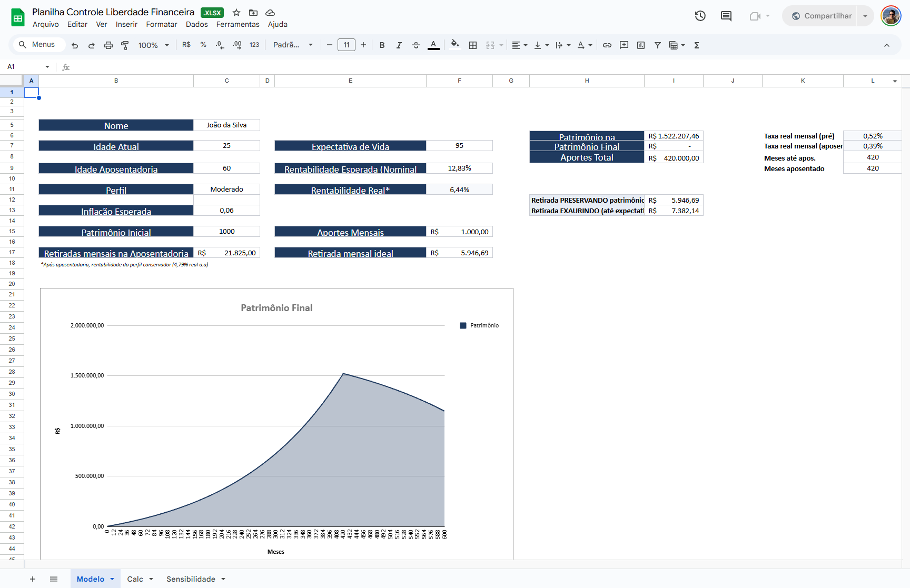Open the comments panel icon
This screenshot has height=588, width=910.
(726, 16)
